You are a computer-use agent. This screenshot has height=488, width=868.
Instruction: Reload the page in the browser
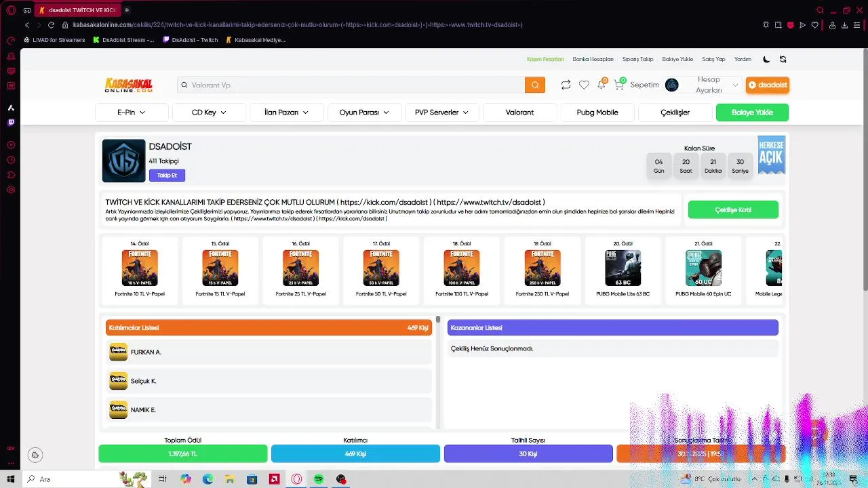coord(51,25)
